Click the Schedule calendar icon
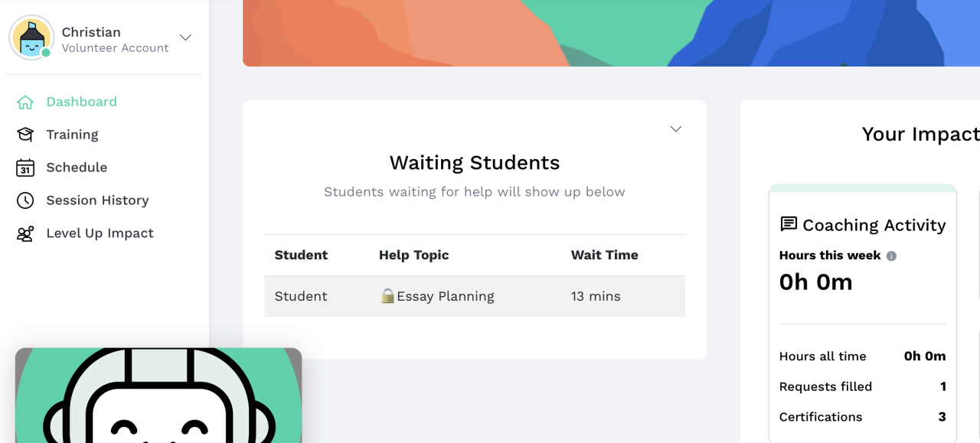 (x=25, y=168)
